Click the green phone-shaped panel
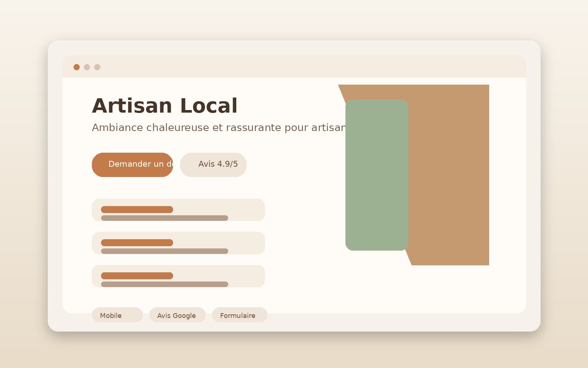Screen dimensions: 588x368 pyautogui.click(x=377, y=175)
